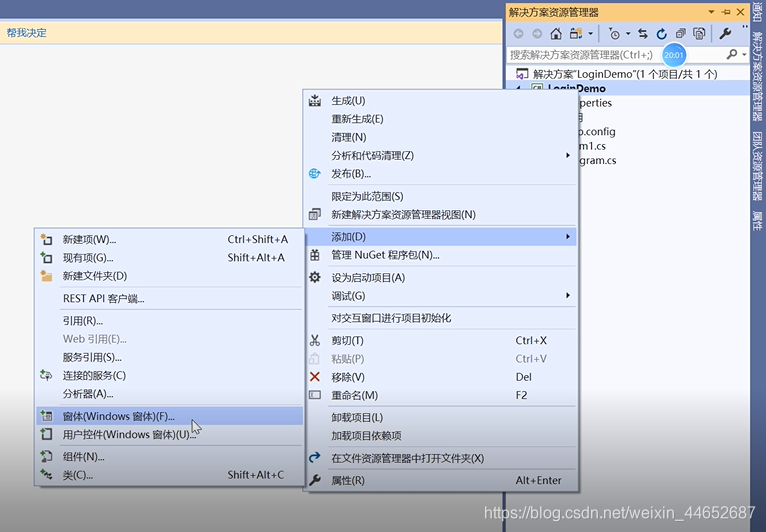Choose 加载项目依赖项

440,436
